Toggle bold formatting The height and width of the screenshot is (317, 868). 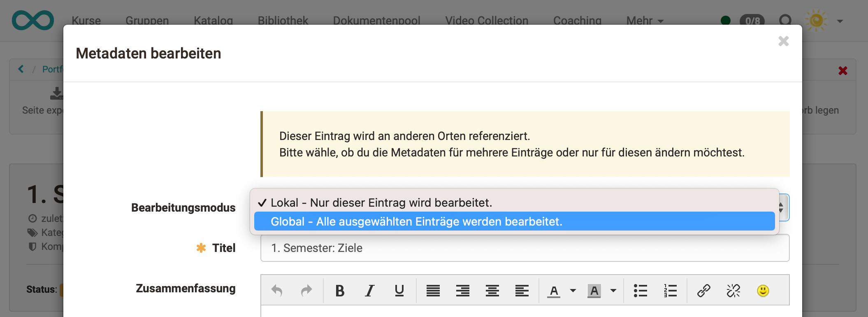(x=340, y=291)
